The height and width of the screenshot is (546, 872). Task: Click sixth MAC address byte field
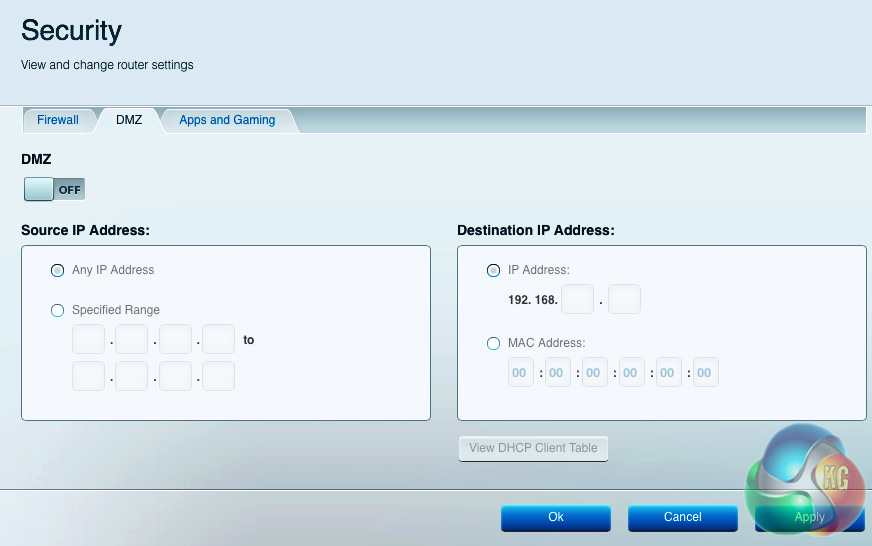706,372
